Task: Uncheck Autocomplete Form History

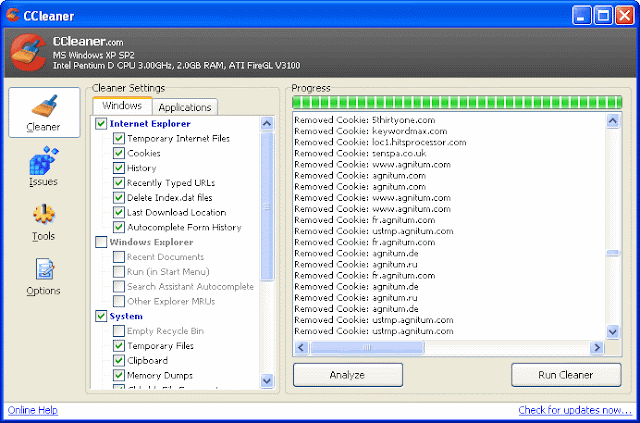Action: point(119,227)
